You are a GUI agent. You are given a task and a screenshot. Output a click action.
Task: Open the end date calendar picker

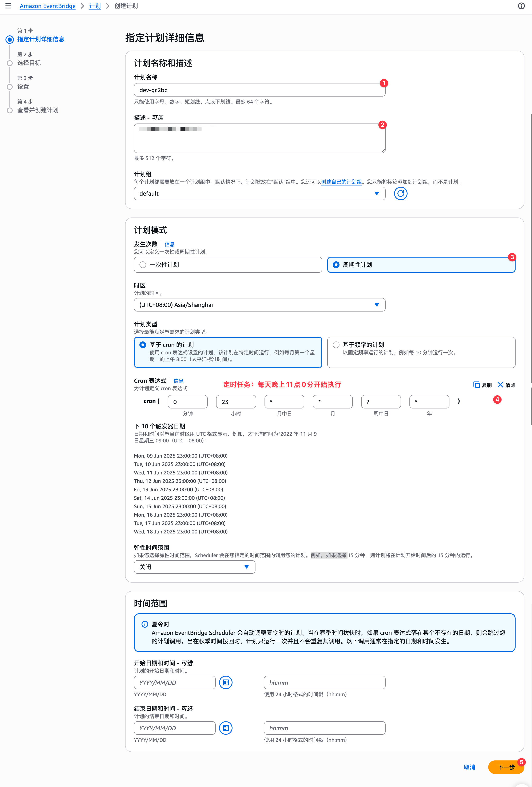[226, 728]
